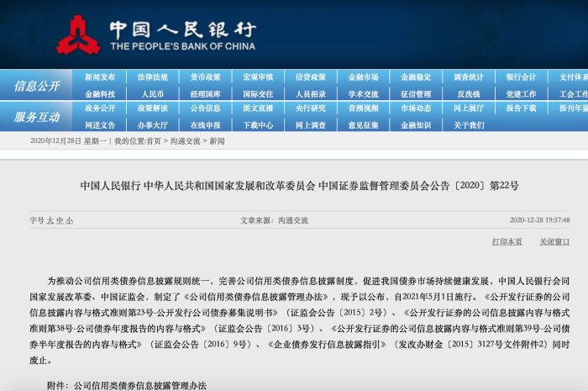Click 文章来源: 沟通交流 text

tap(274, 220)
